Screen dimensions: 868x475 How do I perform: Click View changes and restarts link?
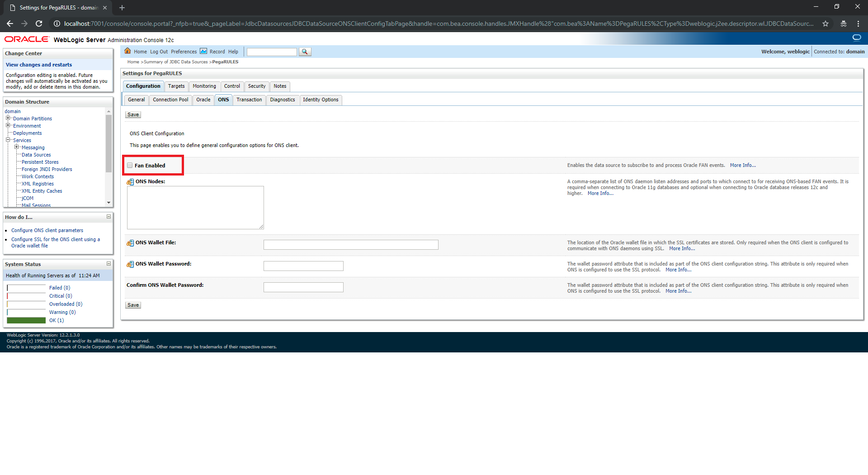pyautogui.click(x=39, y=65)
